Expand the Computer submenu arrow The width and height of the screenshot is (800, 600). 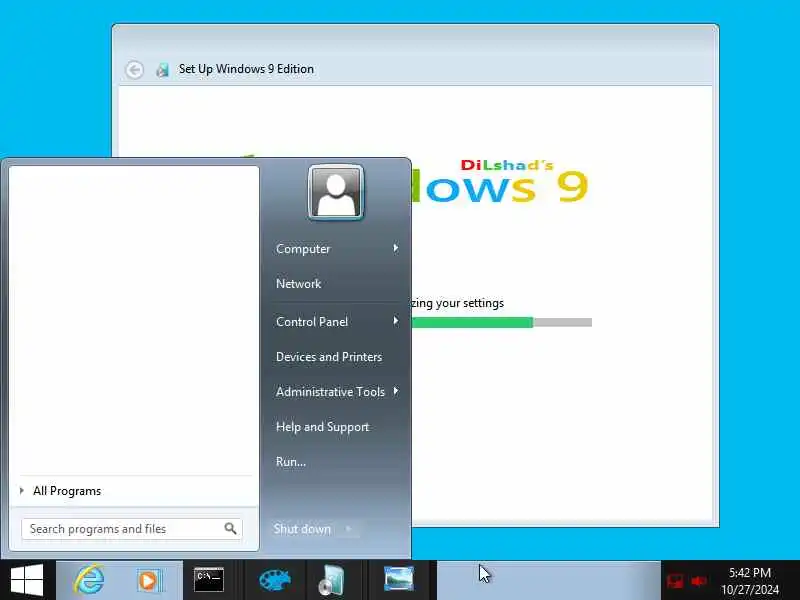(x=396, y=248)
